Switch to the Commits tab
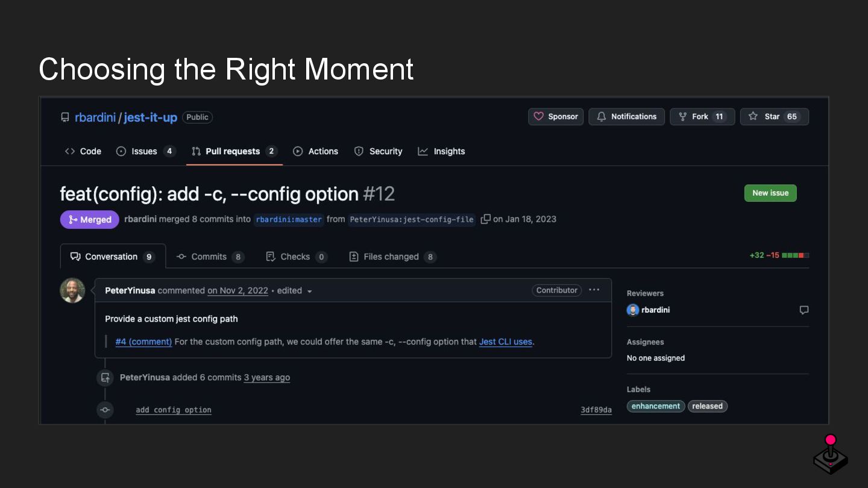The height and width of the screenshot is (488, 868). (x=210, y=257)
